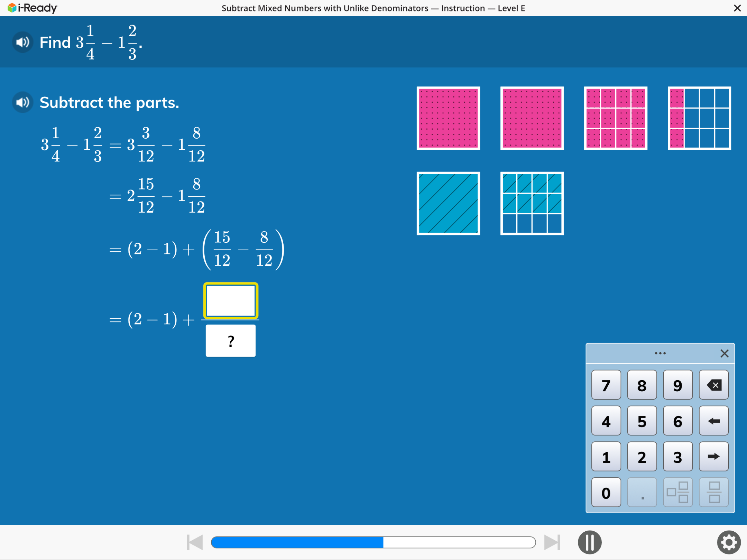Tap the 2 key on keypad
This screenshot has height=560, width=747.
pos(642,457)
